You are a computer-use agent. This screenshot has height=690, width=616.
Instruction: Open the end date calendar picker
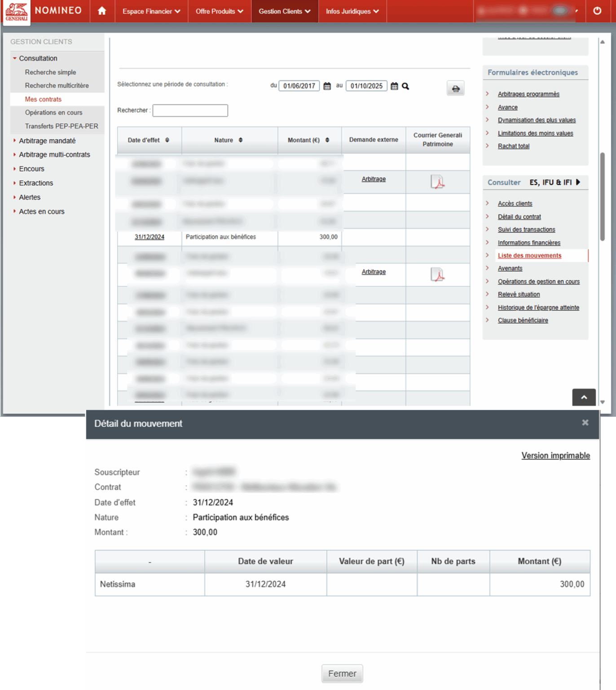click(x=394, y=86)
